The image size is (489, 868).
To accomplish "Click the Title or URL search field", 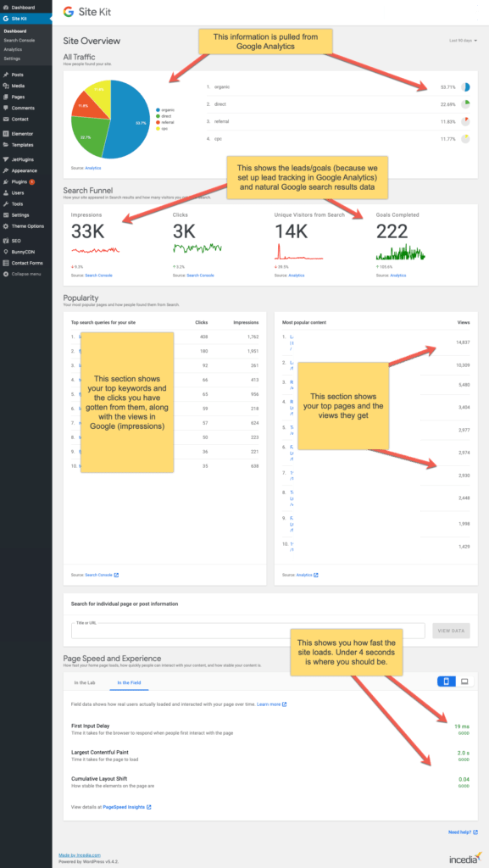I will point(247,631).
